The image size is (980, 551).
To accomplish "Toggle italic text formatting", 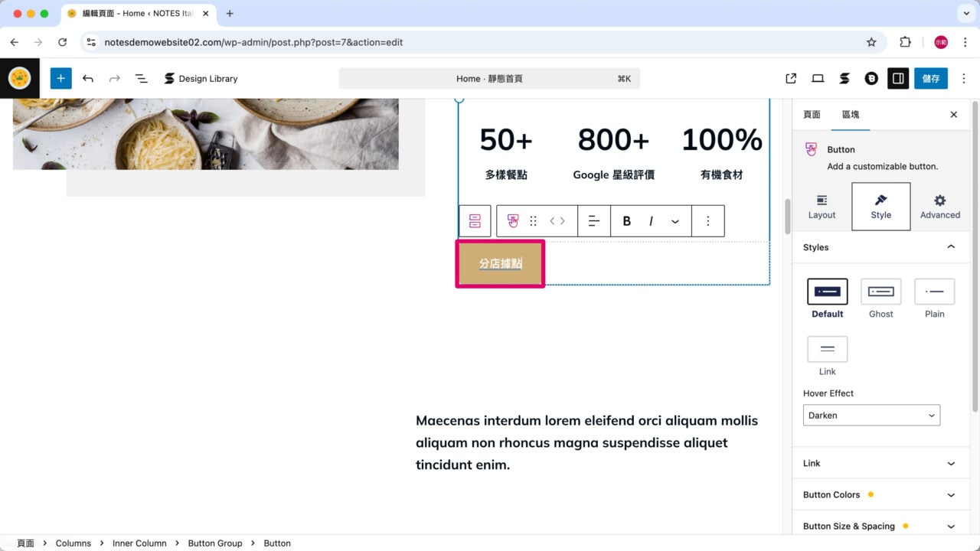I will 651,221.
